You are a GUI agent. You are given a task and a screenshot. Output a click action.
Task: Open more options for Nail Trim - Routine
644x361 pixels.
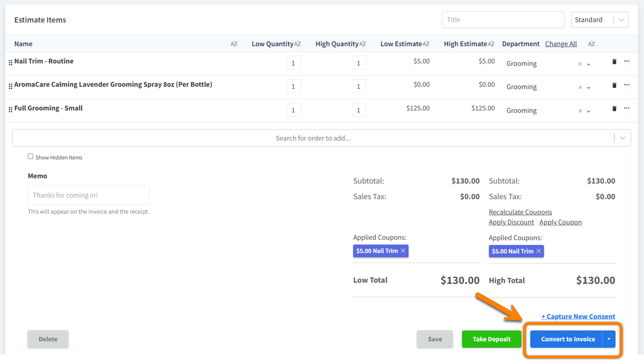(x=627, y=61)
